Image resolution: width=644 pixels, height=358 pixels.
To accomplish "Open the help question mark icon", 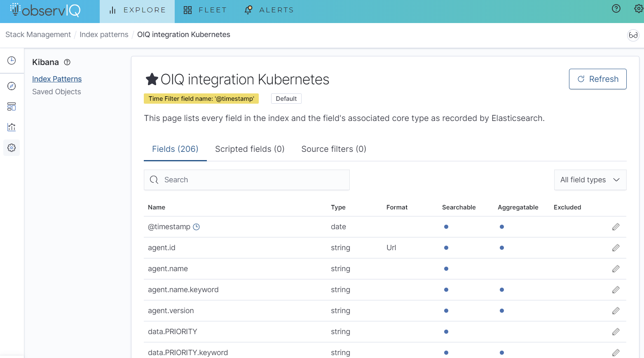I will [616, 9].
